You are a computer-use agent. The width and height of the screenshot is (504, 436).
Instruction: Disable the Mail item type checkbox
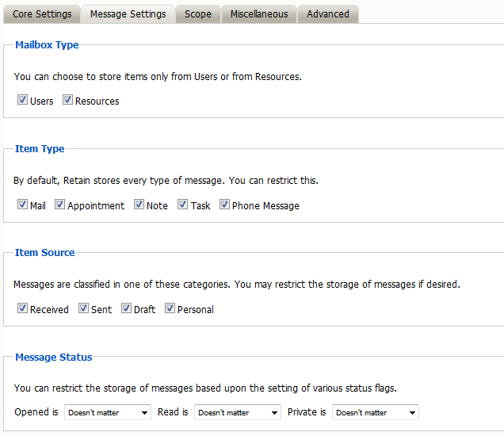(23, 205)
